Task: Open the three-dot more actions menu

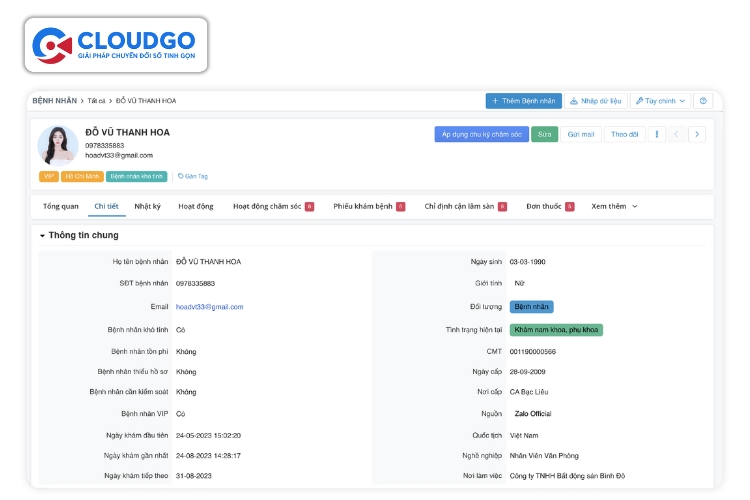Action: pos(657,134)
